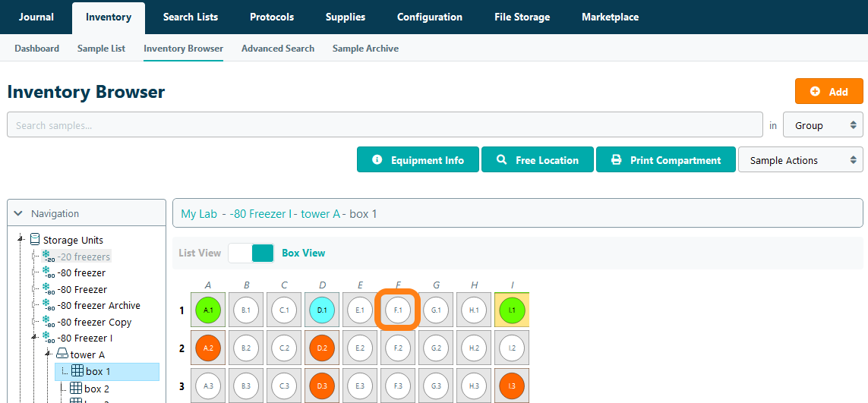Viewport: 868px width, 403px height.
Task: Click the plus icon on Add button
Action: [816, 91]
